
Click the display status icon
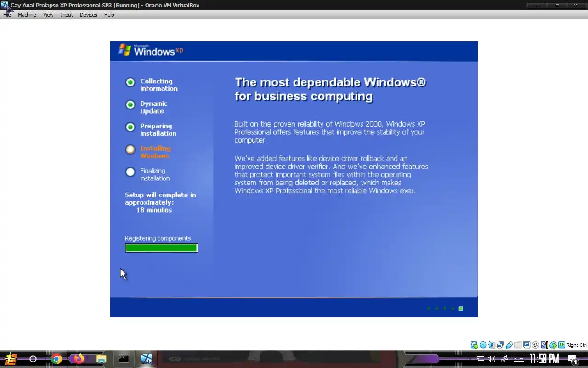(x=526, y=345)
